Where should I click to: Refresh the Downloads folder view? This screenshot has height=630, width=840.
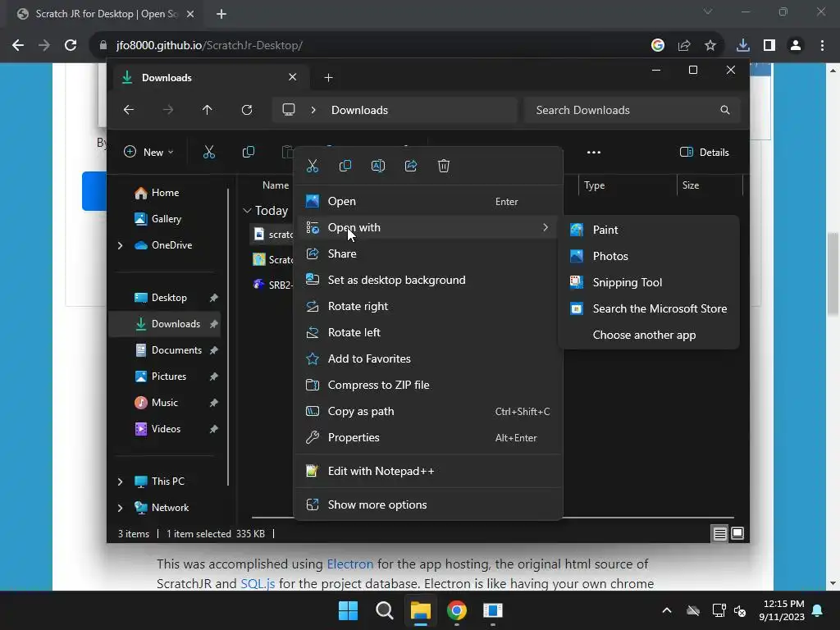point(247,110)
